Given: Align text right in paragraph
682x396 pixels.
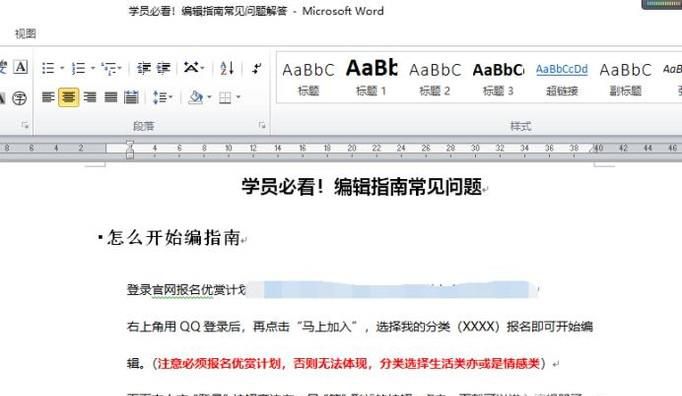Looking at the screenshot, I should pos(90,97).
